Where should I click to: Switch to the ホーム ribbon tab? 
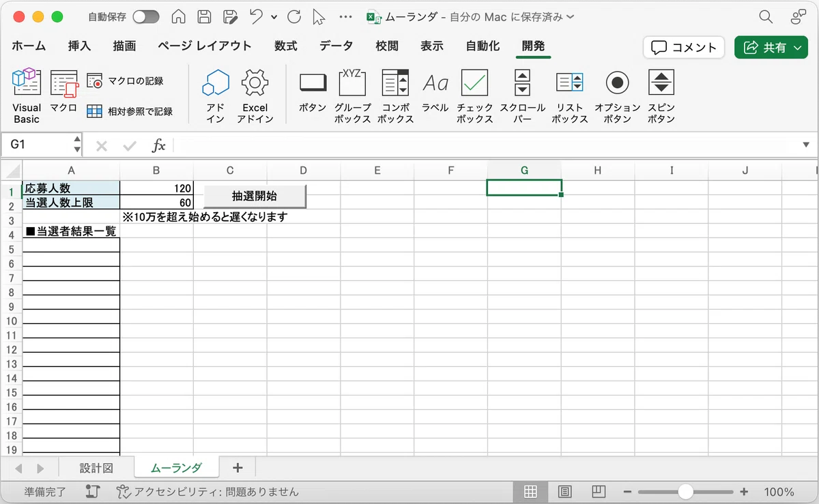[x=29, y=46]
